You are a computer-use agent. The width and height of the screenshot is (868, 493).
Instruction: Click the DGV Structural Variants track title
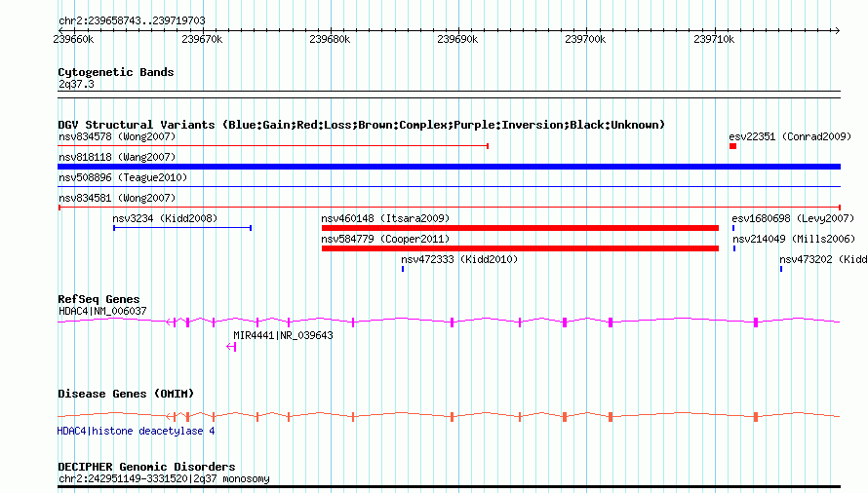click(361, 125)
